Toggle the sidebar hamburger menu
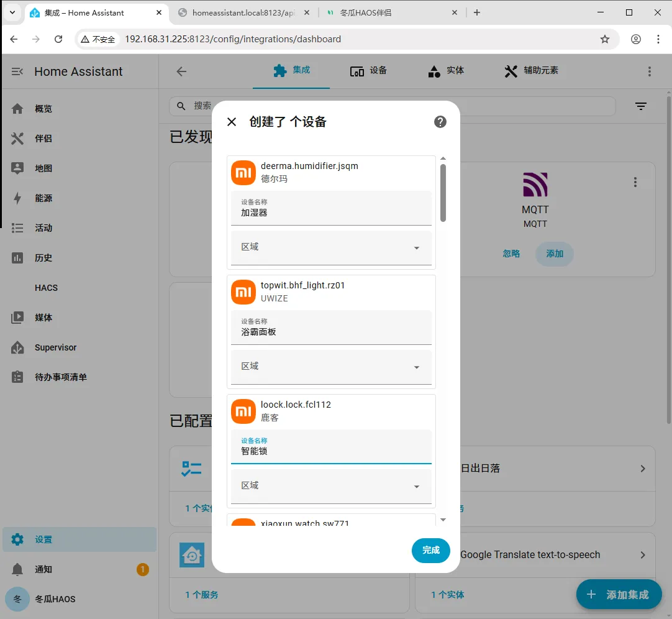This screenshot has width=672, height=619. click(17, 71)
